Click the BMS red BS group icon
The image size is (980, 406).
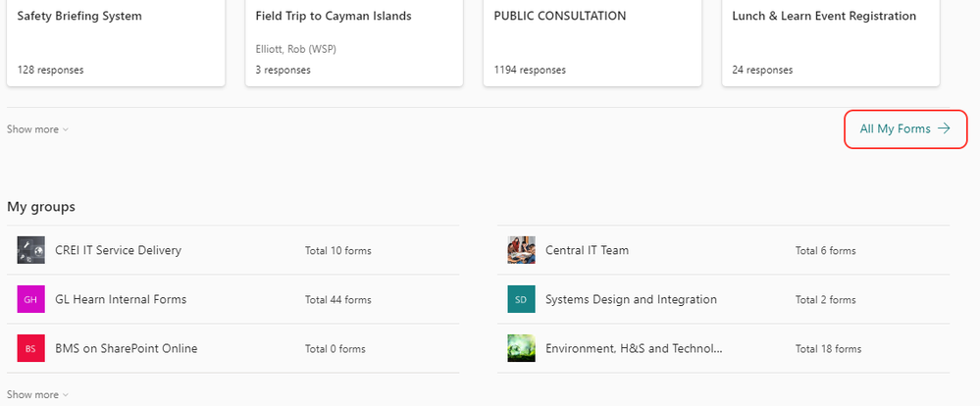tap(31, 348)
